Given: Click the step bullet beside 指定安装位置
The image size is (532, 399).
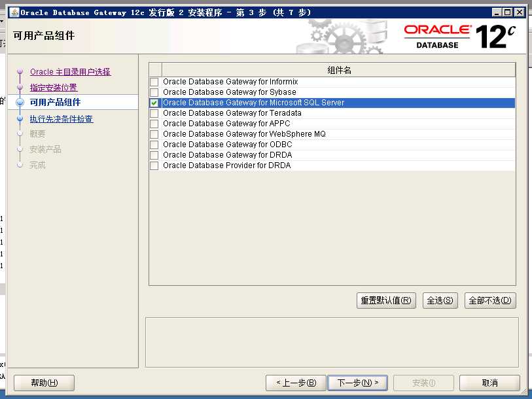Looking at the screenshot, I should tap(20, 87).
